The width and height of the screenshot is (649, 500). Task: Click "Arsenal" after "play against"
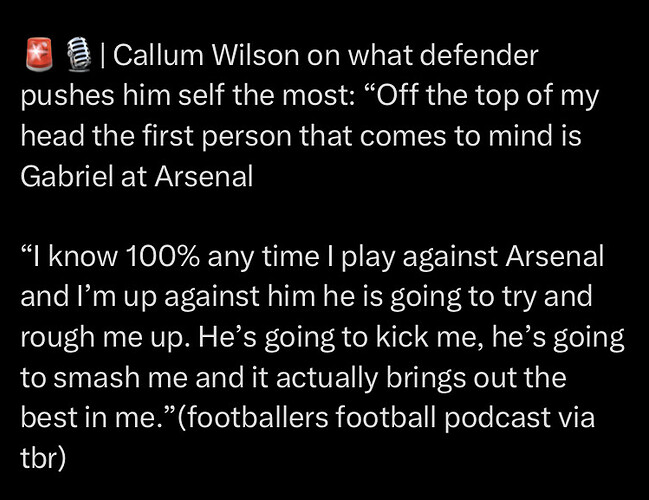point(554,257)
